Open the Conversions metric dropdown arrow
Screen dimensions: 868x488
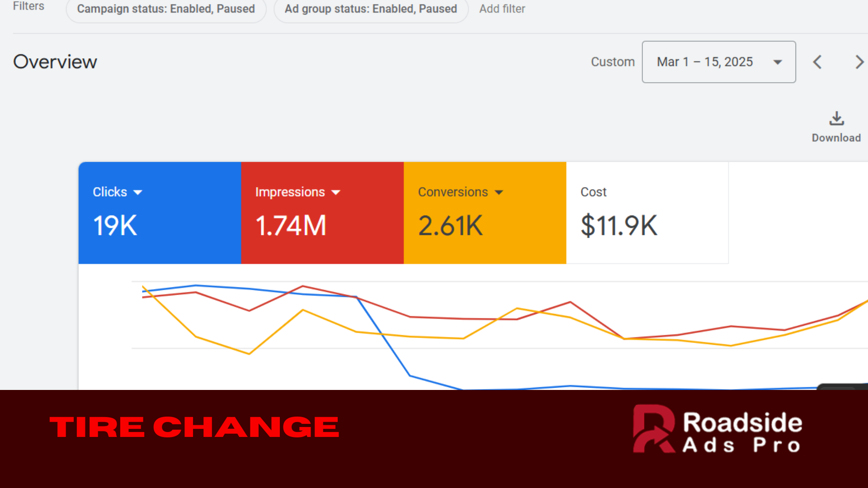click(x=499, y=192)
